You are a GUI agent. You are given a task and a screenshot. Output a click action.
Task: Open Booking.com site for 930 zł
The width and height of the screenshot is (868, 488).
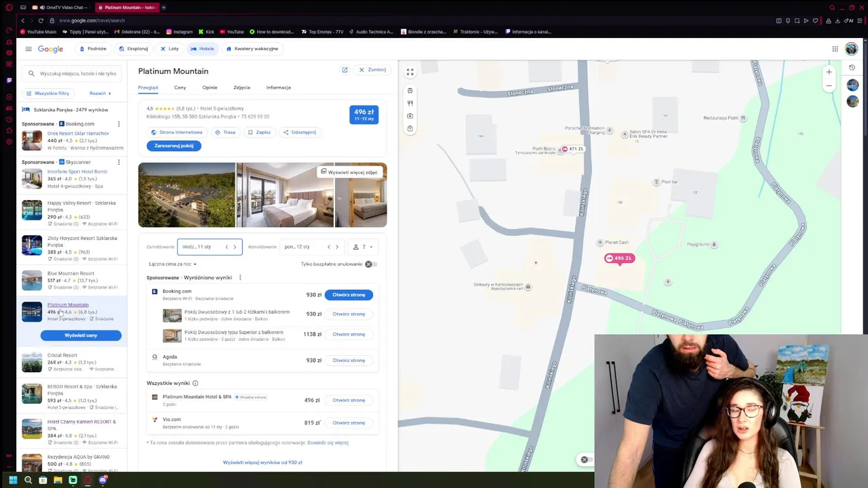(349, 295)
